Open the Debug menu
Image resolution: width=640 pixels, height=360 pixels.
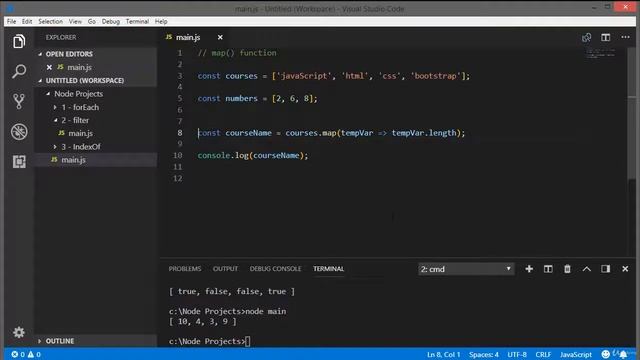coord(111,21)
